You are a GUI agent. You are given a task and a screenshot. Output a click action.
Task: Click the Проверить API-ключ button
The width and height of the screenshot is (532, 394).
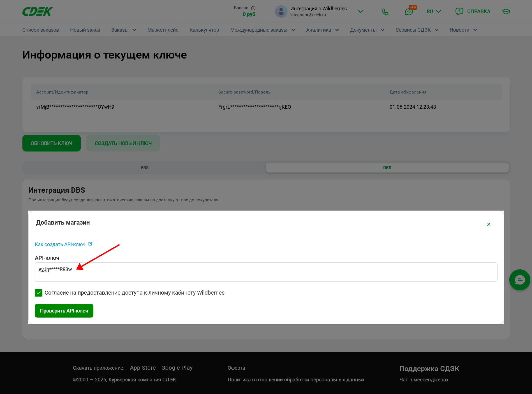click(x=64, y=311)
